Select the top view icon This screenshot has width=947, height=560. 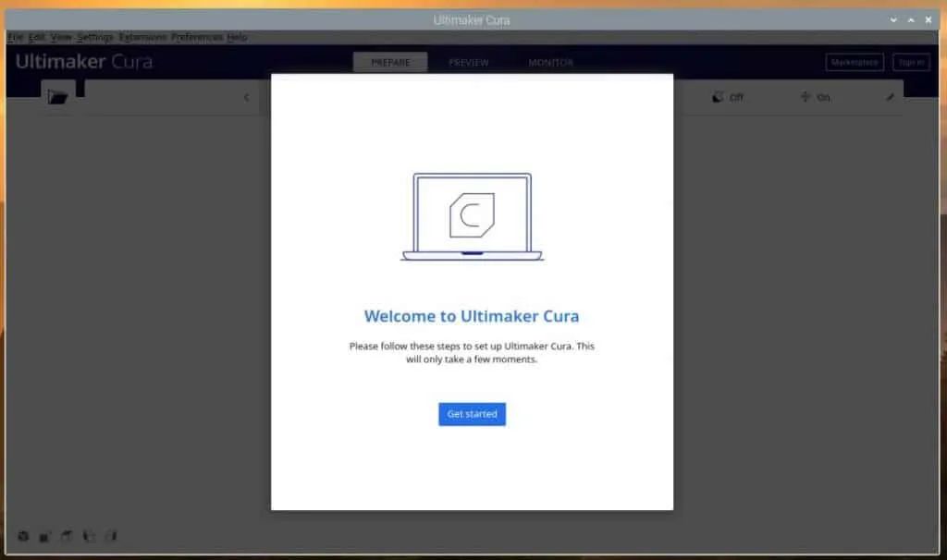click(x=67, y=536)
